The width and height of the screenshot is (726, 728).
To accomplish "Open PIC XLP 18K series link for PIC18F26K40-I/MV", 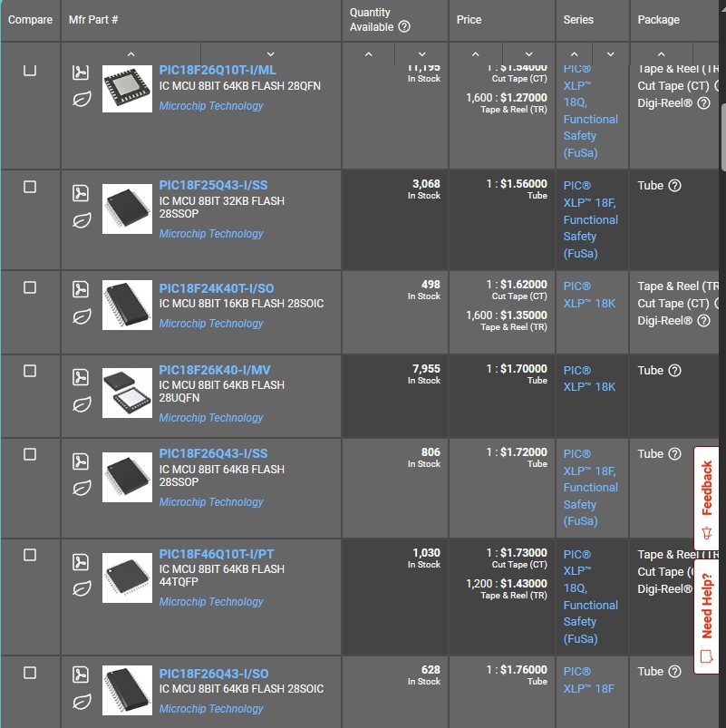I will tap(589, 378).
